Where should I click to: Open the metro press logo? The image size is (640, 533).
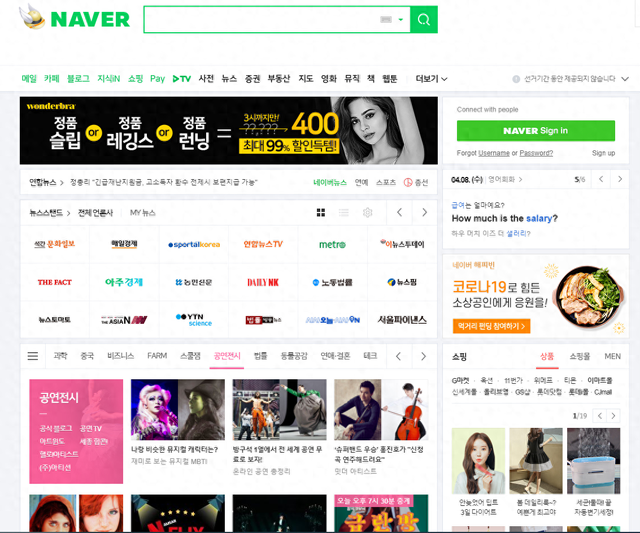[332, 244]
